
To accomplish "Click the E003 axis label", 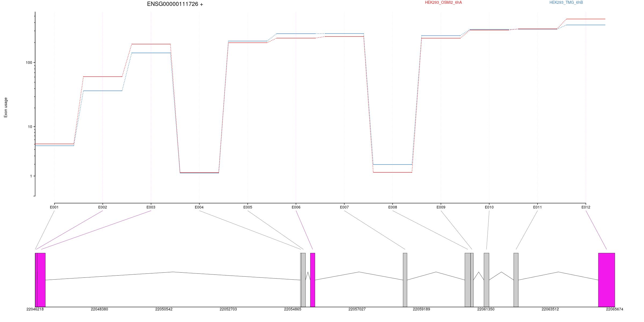I will pyautogui.click(x=151, y=207).
